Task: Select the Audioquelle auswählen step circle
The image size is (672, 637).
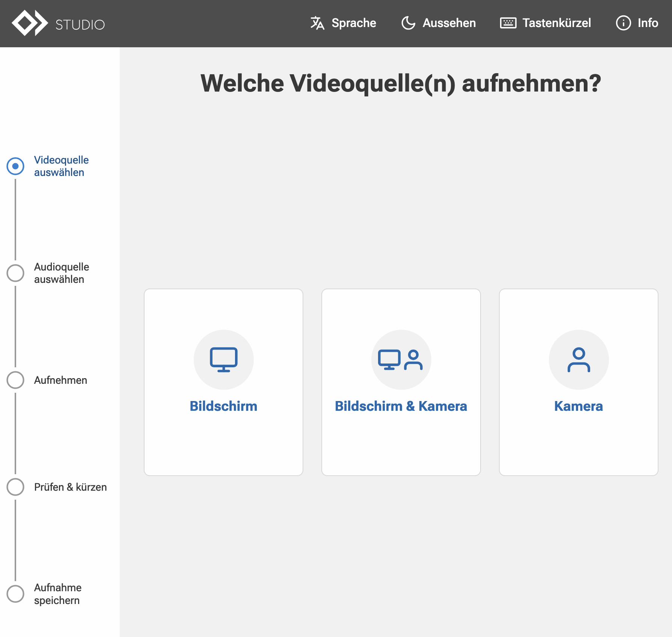Action: pyautogui.click(x=15, y=273)
